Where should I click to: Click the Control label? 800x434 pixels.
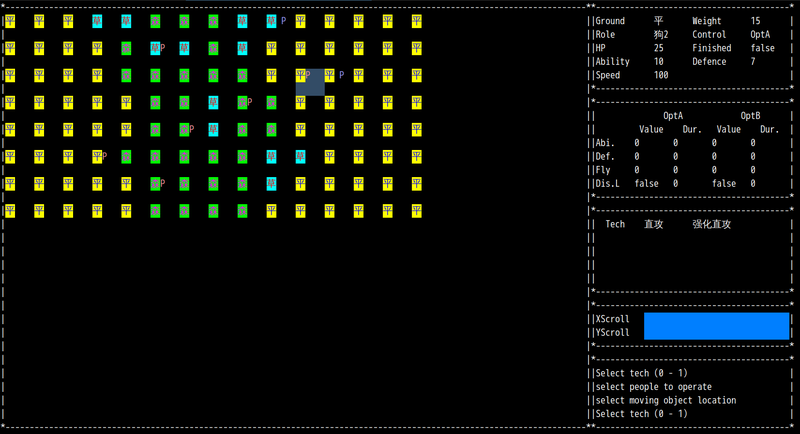[709, 35]
